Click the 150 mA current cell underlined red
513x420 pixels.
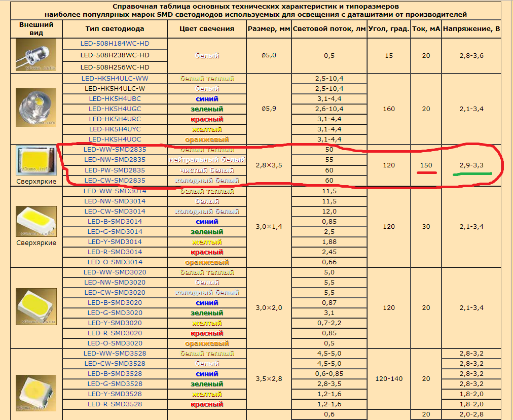[x=426, y=165]
